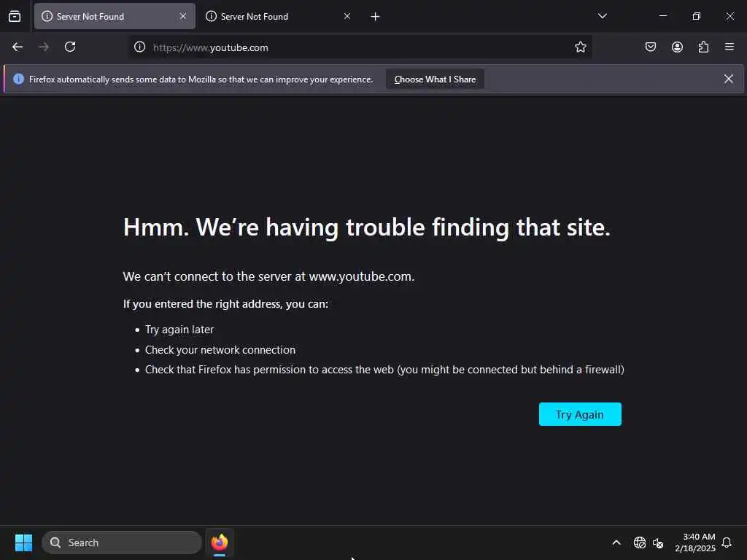Viewport: 747px width, 560px height.
Task: Open the Windows Start menu
Action: (23, 542)
